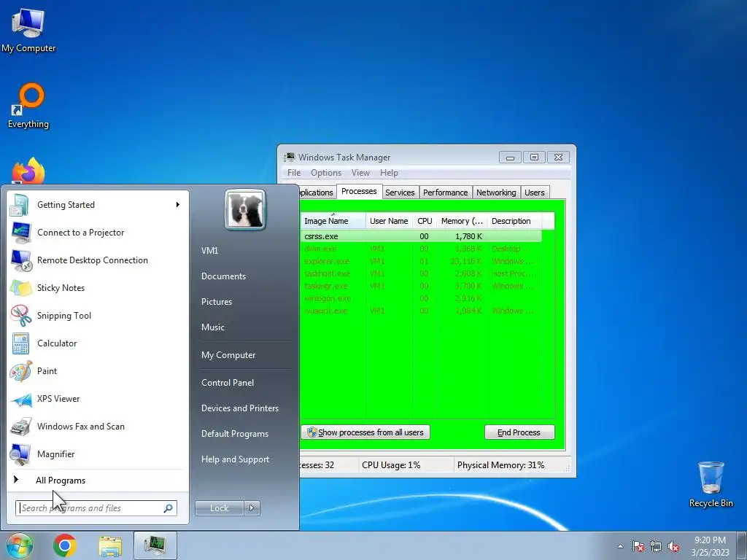Open the Firefox desktop icon
The image size is (747, 560).
28,171
